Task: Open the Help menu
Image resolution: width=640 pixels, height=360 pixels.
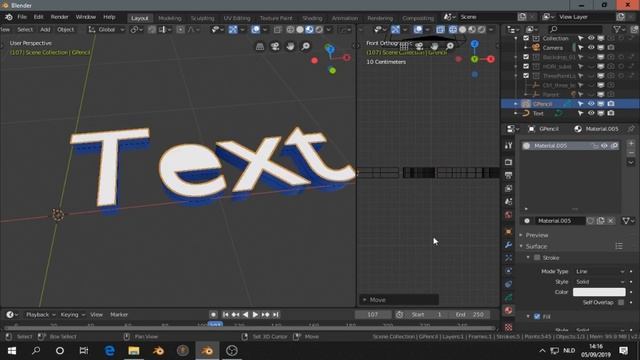Action: (x=109, y=17)
